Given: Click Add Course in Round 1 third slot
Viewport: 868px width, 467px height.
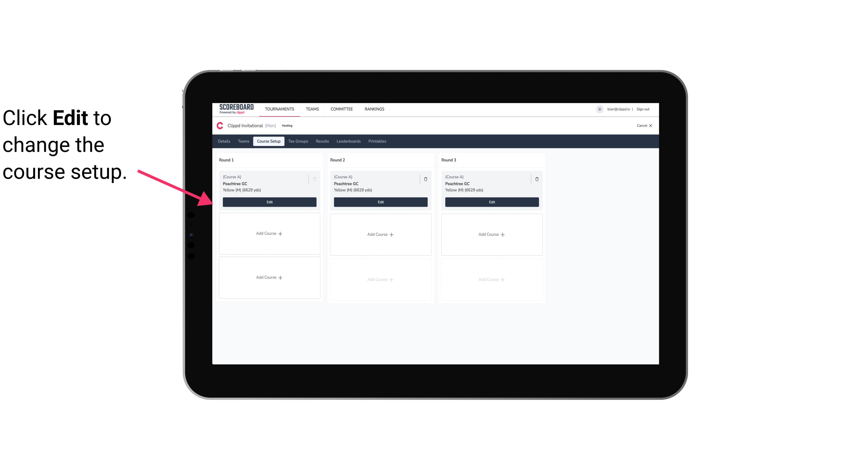Looking at the screenshot, I should [269, 277].
